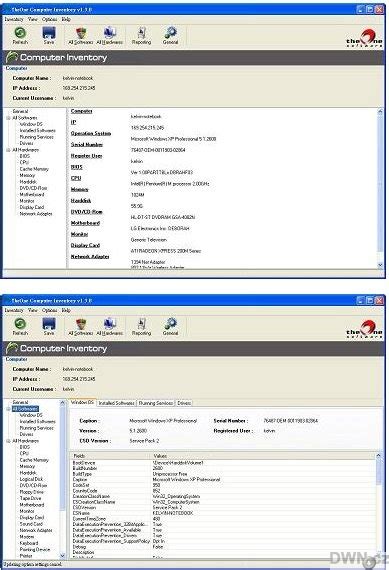
Task: Select Modem tree item in bottom window
Action: click(27, 537)
